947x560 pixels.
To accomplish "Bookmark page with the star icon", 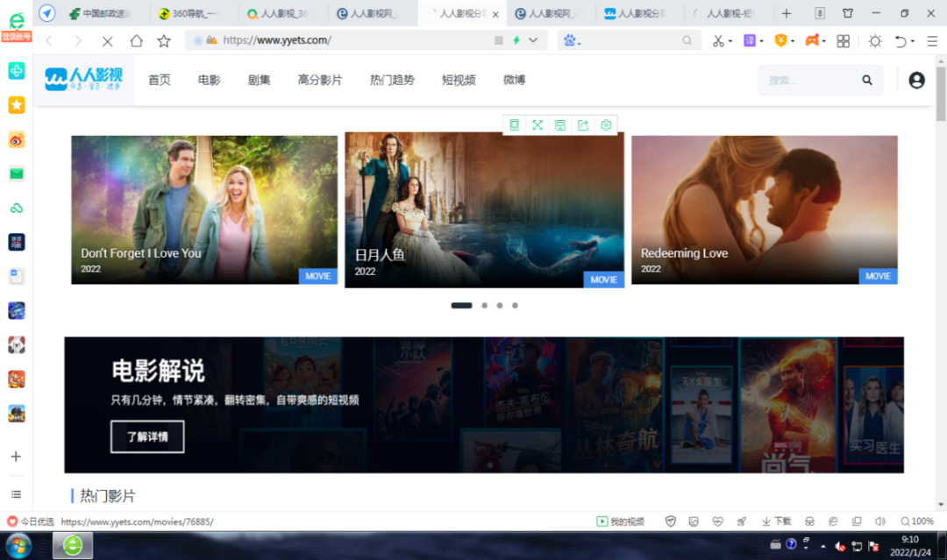I will tap(164, 40).
